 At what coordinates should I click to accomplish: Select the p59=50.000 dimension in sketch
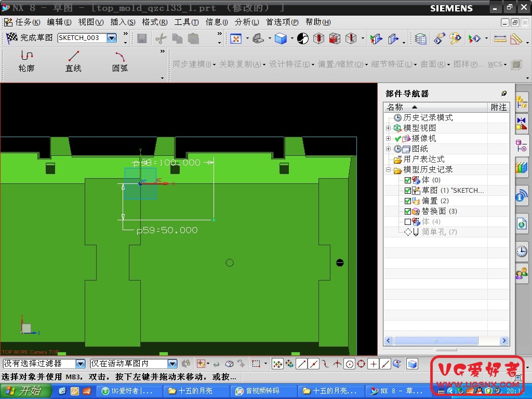(x=167, y=230)
